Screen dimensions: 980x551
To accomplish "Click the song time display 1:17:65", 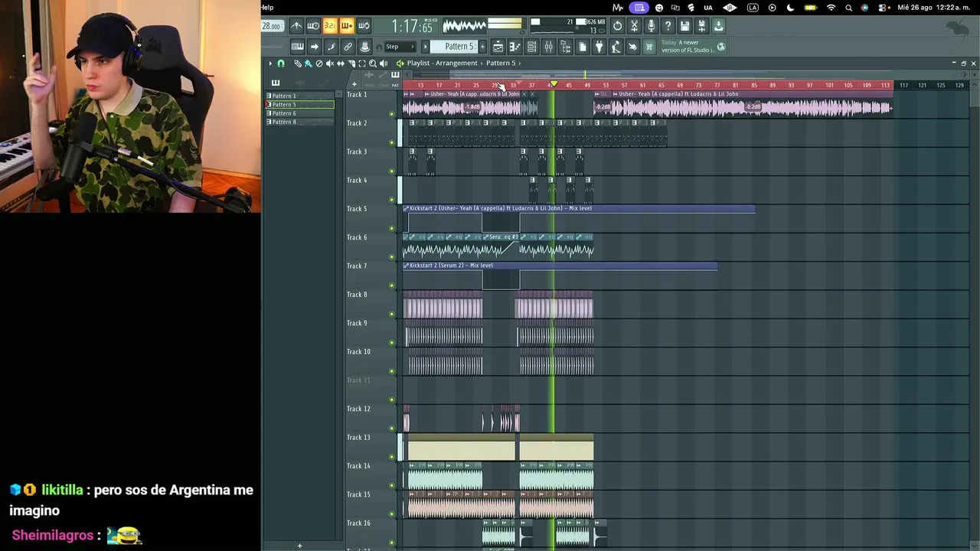I will click(x=412, y=28).
